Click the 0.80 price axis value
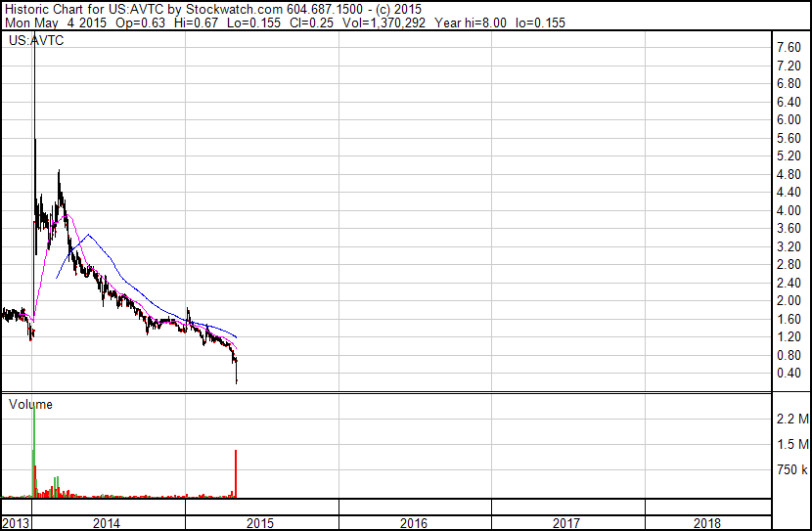The height and width of the screenshot is (531, 812). 789,355
